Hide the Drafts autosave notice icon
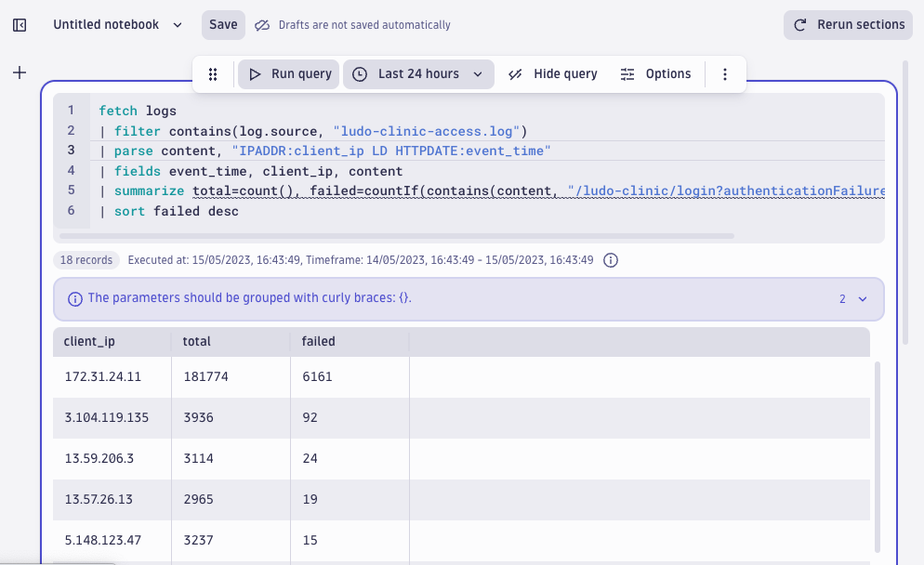This screenshot has width=924, height=565. [263, 25]
